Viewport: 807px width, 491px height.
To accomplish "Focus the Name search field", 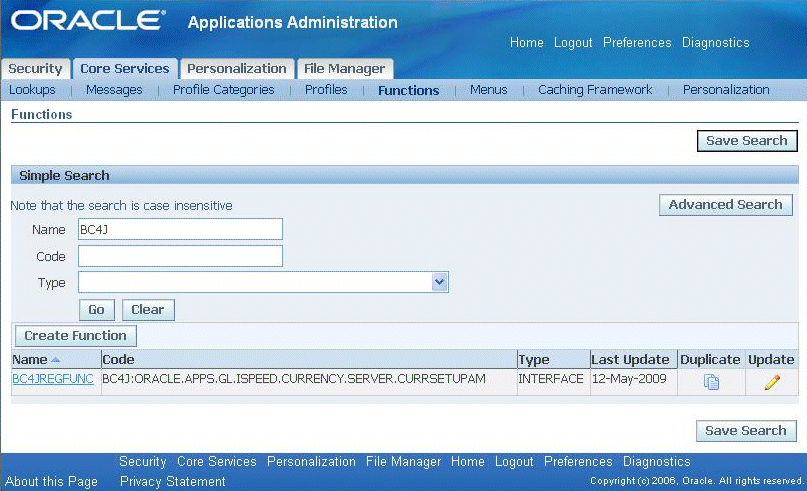I will (x=180, y=229).
